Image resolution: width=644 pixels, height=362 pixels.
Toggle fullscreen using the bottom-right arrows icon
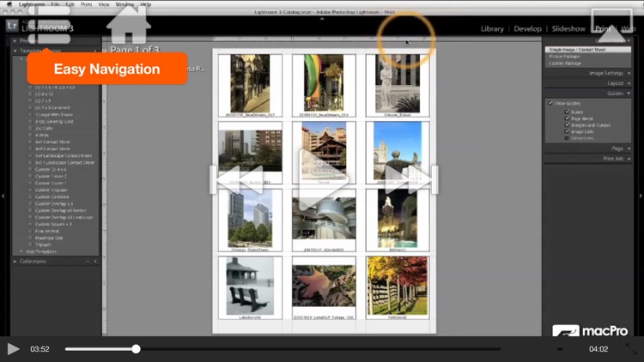pyautogui.click(x=631, y=349)
